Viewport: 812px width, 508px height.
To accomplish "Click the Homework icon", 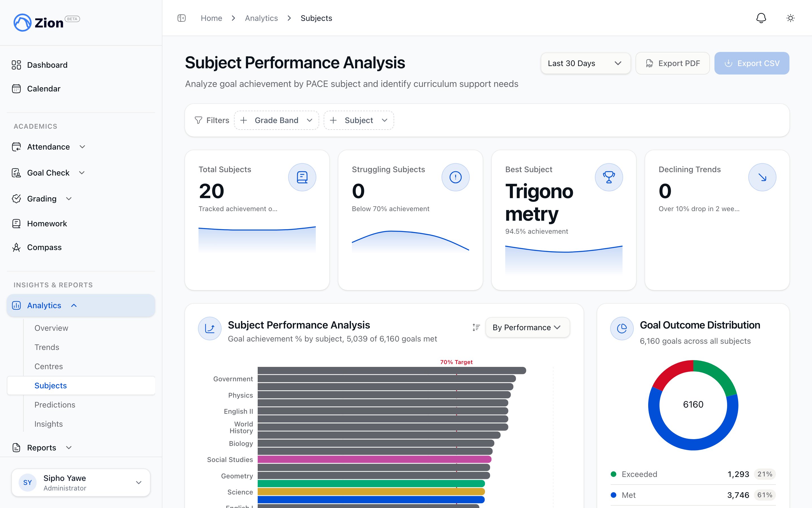I will click(16, 224).
